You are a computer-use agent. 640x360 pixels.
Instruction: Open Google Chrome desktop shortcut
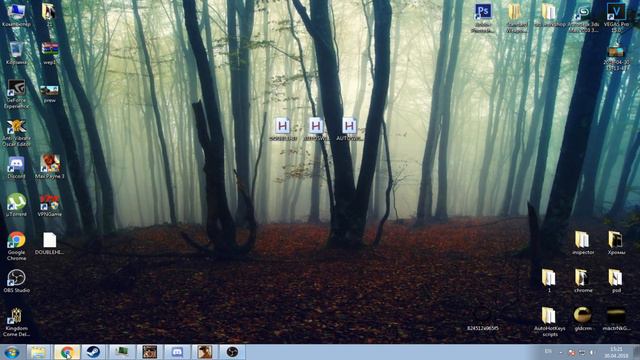pyautogui.click(x=16, y=246)
